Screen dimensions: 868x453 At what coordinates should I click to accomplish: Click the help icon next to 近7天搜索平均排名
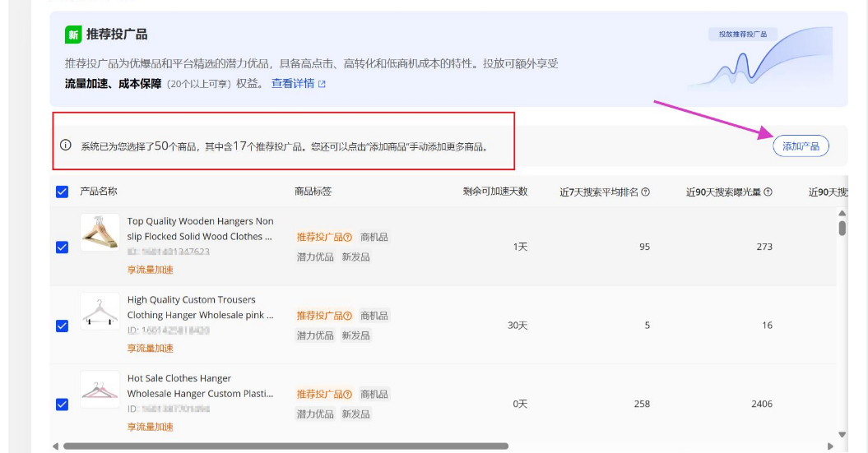pyautogui.click(x=646, y=192)
